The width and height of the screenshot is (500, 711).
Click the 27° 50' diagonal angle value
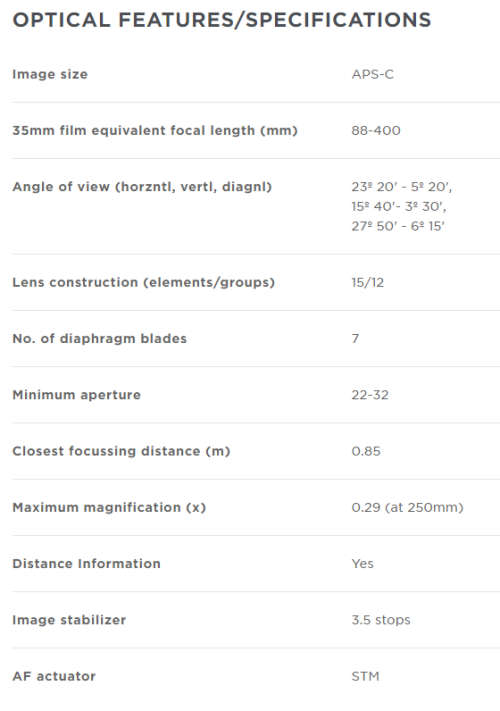tap(374, 226)
